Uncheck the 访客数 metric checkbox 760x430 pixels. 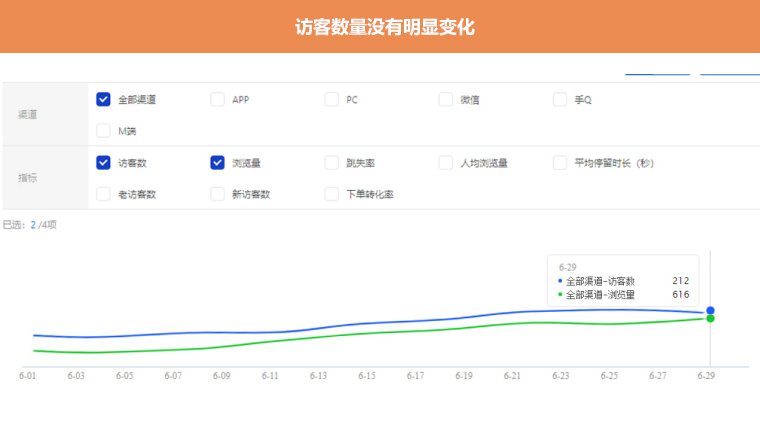pos(103,163)
